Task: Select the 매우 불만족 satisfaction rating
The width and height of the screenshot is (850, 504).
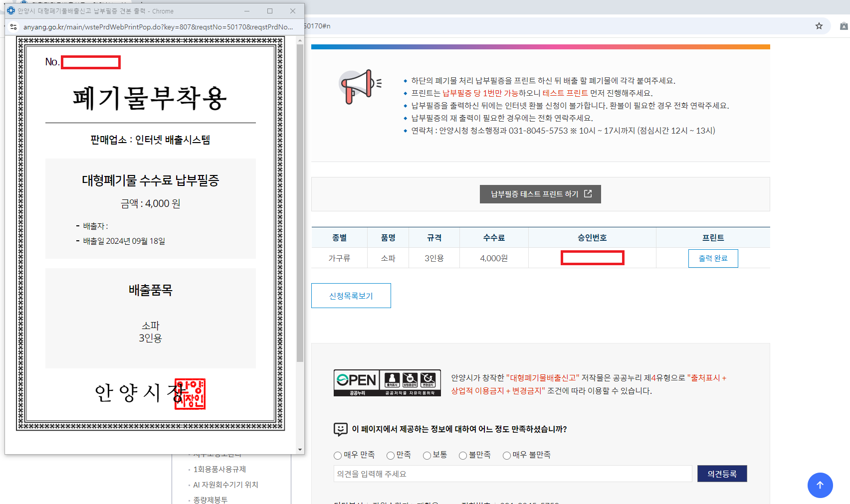Action: (506, 455)
